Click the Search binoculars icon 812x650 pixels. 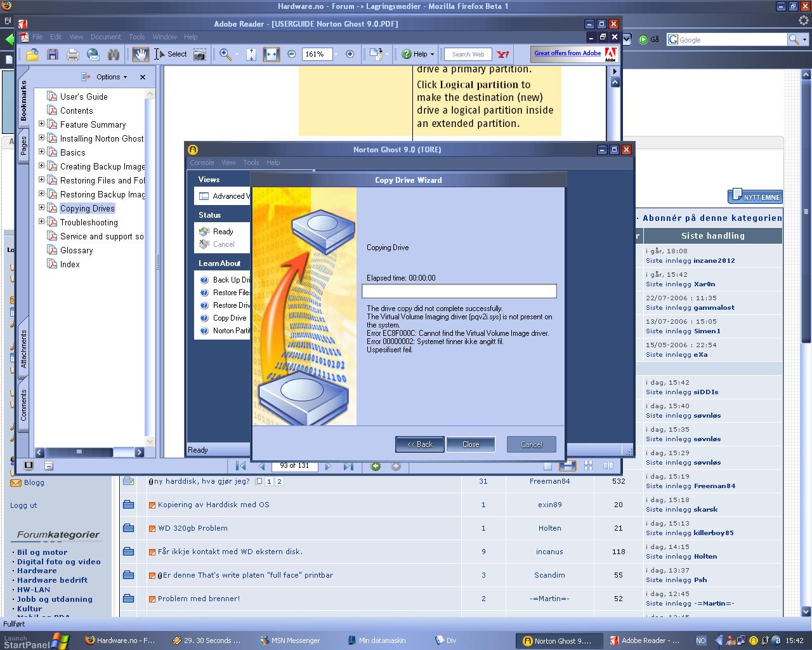pos(114,55)
